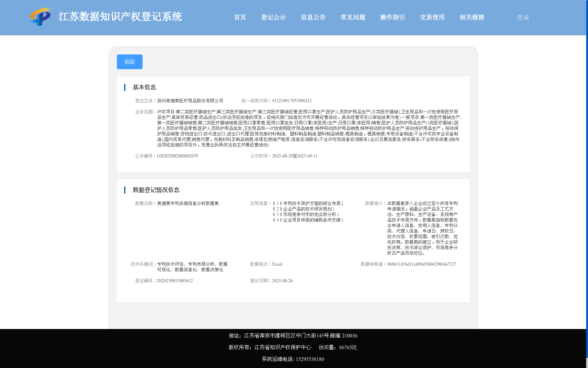
Task: Select the 技术关键词 value text
Action: (192, 267)
